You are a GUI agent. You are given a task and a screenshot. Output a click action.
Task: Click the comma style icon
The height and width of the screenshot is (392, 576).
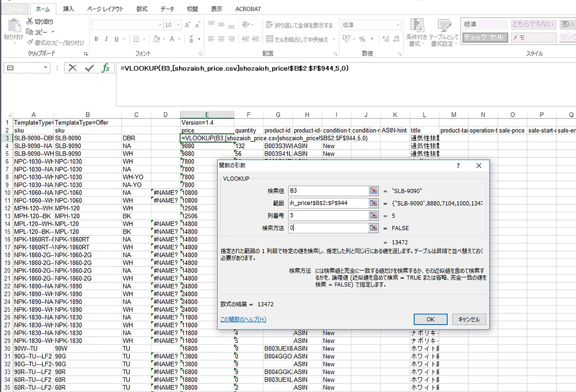coord(372,39)
